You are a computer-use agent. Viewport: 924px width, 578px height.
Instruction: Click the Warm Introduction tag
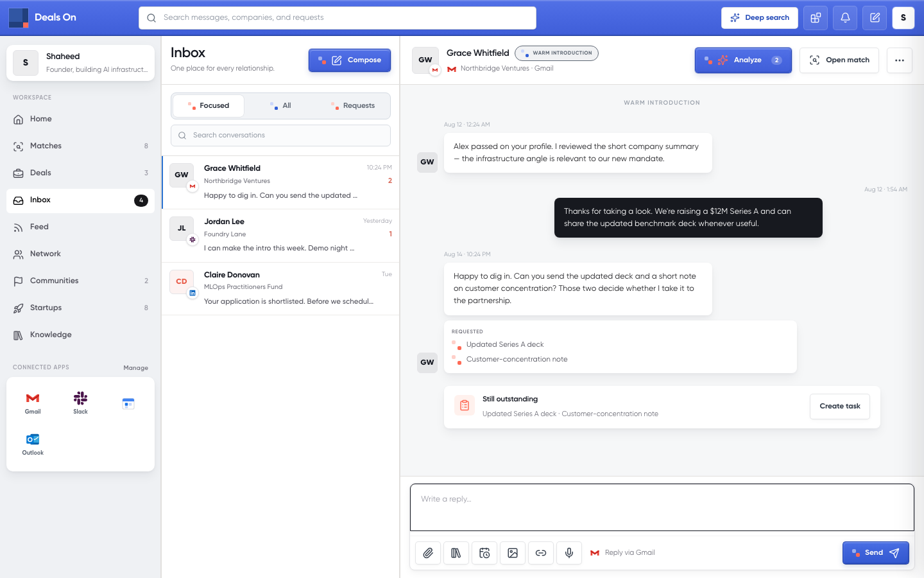(556, 53)
